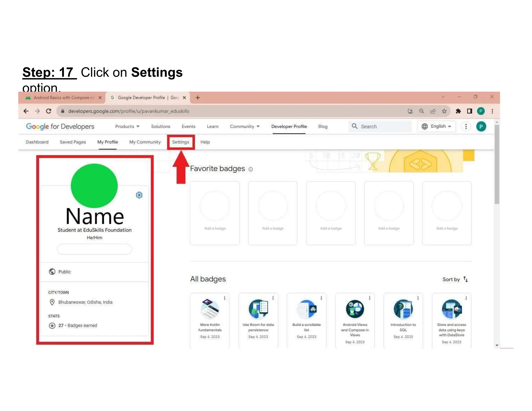Open the Settings tab
532x411 pixels.
[181, 142]
